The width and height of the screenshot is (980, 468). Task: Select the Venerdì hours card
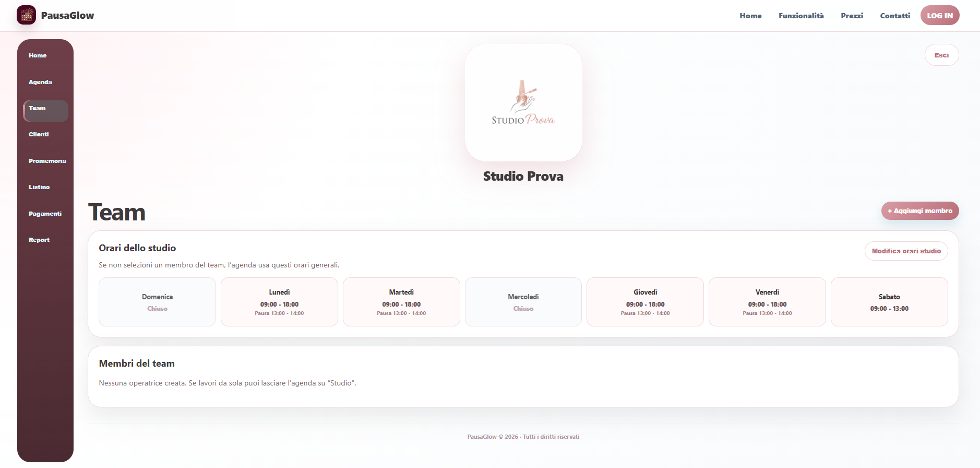[x=767, y=302]
